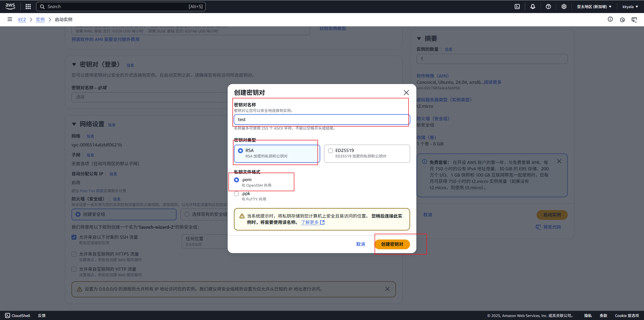Screen dimensions: 644x320
Task: Open the kkyala account menu
Action: point(630,7)
